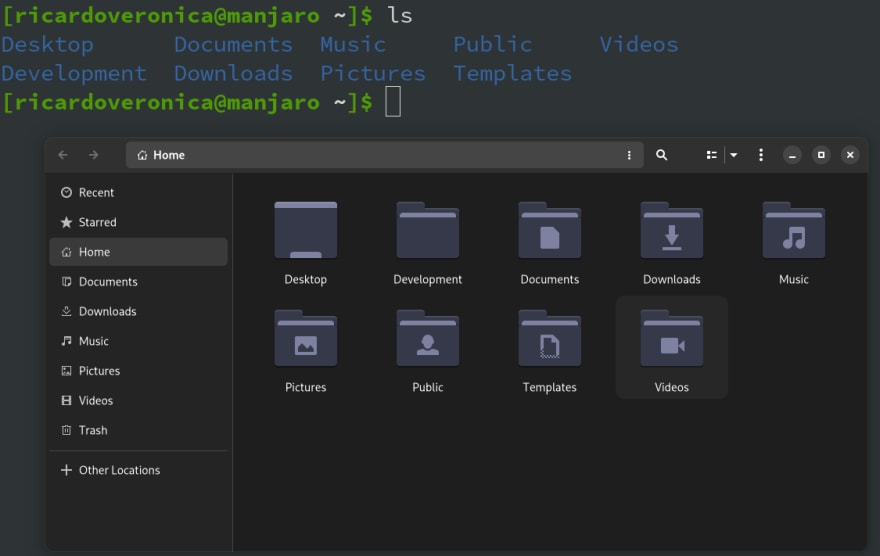Minimize the file manager window
Screen dimensions: 880x556
792,155
